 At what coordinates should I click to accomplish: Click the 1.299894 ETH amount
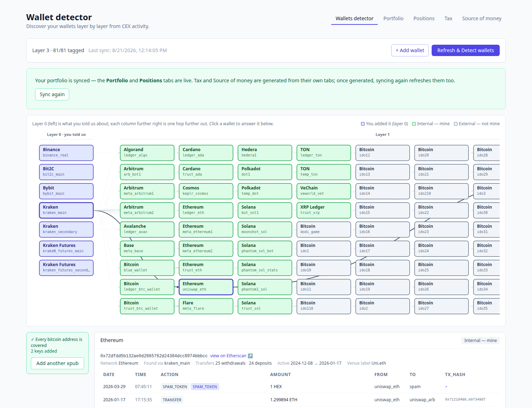pyautogui.click(x=284, y=400)
